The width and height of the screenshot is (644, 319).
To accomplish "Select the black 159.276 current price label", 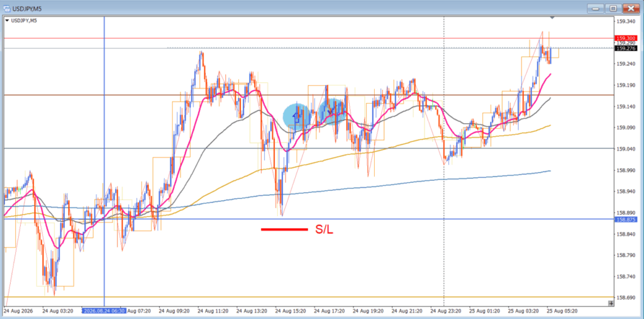I will [625, 48].
